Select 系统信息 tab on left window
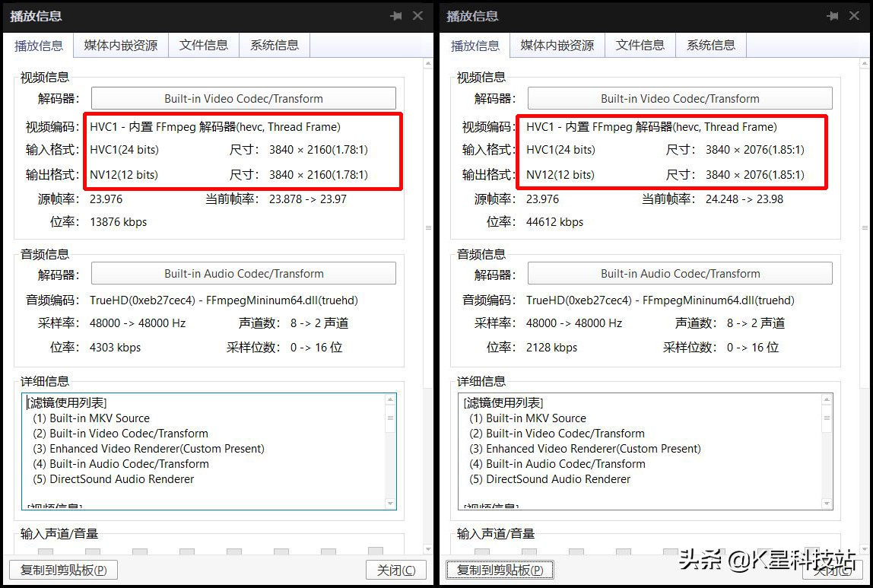 [x=274, y=46]
